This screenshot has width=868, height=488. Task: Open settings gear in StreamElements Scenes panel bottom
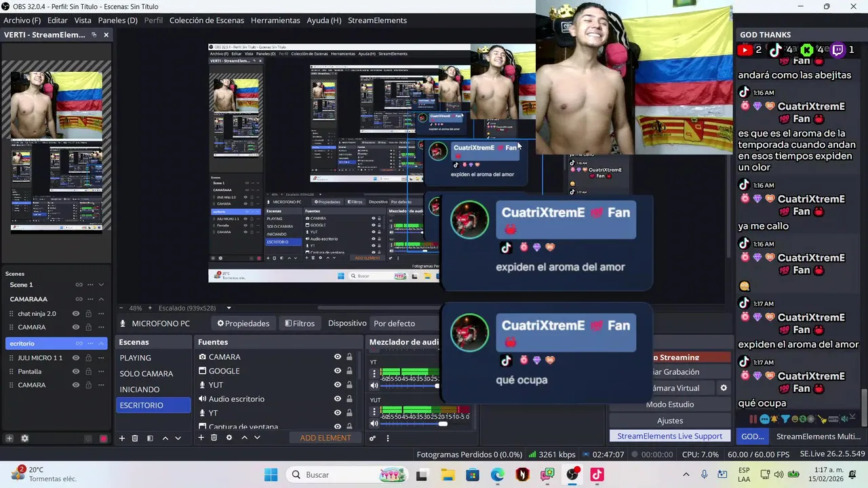click(x=25, y=439)
